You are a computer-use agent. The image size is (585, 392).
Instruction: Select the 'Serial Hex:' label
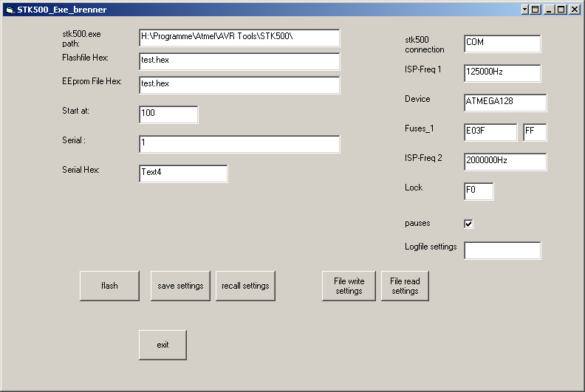(81, 170)
